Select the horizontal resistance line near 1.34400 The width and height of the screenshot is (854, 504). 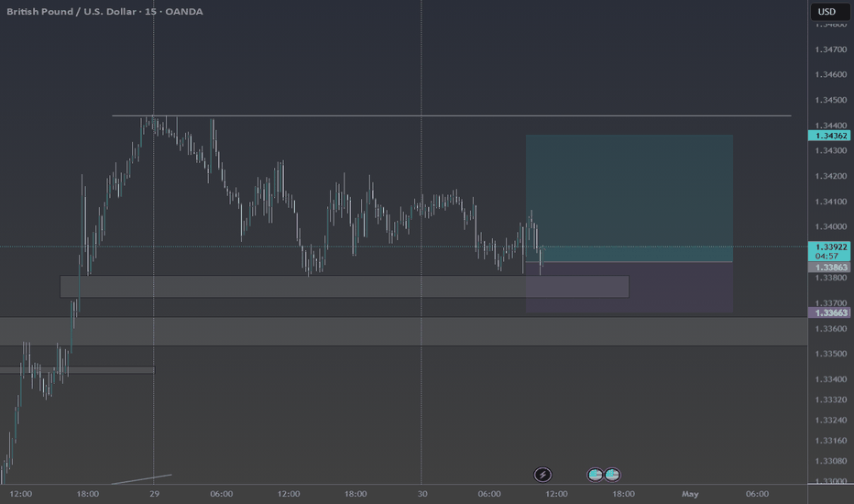tap(452, 115)
